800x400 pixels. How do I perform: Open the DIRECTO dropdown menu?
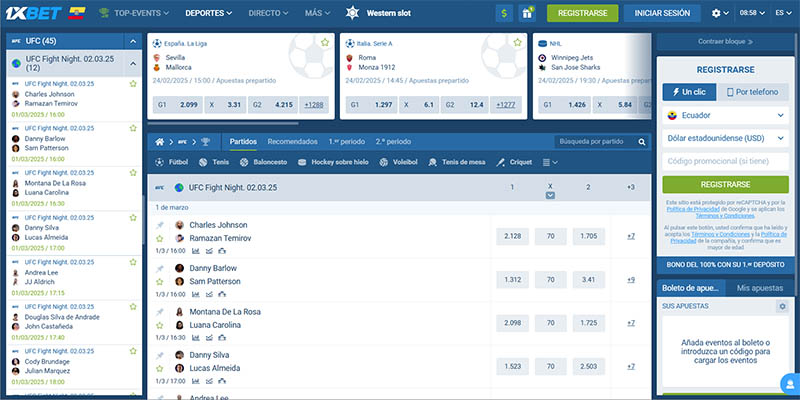point(268,13)
